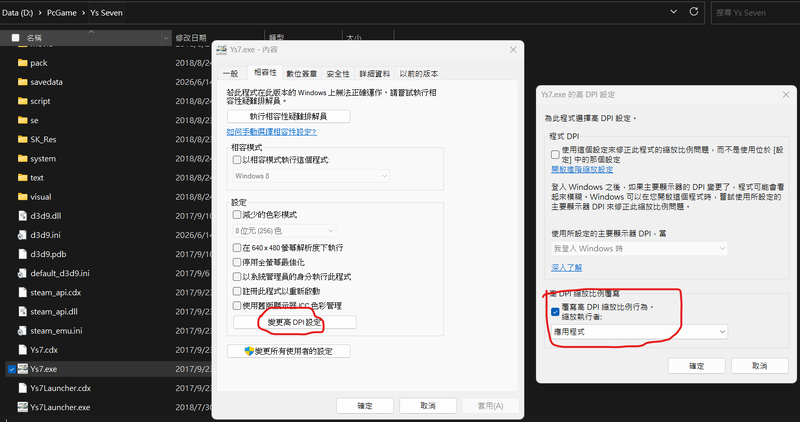
Task: Enable 在 640 x 480 螢幕解析度下執行 checkbox
Action: click(237, 247)
